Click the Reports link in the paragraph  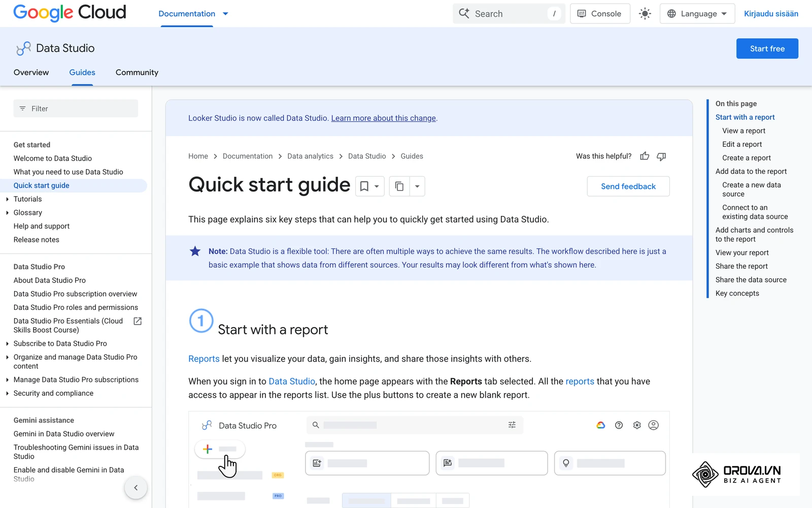tap(204, 359)
